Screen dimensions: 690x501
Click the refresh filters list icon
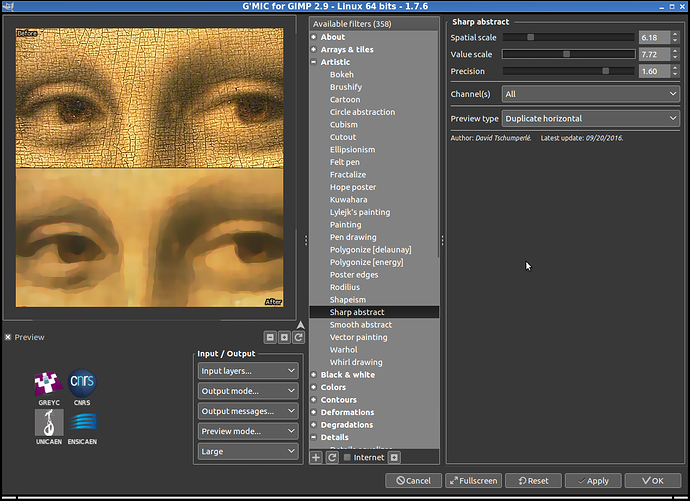(332, 457)
